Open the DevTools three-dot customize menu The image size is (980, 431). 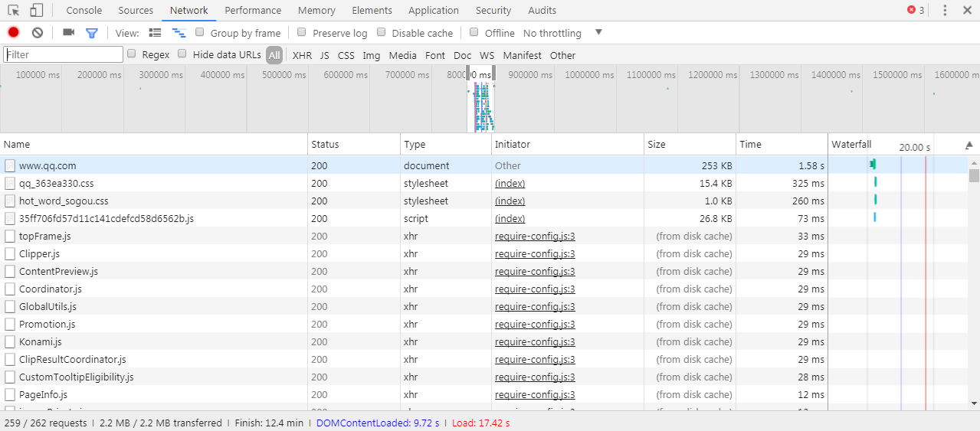pos(945,10)
